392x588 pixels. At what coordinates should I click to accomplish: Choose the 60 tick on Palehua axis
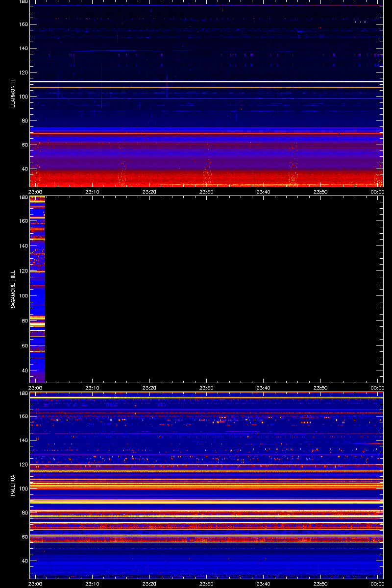coord(24,537)
